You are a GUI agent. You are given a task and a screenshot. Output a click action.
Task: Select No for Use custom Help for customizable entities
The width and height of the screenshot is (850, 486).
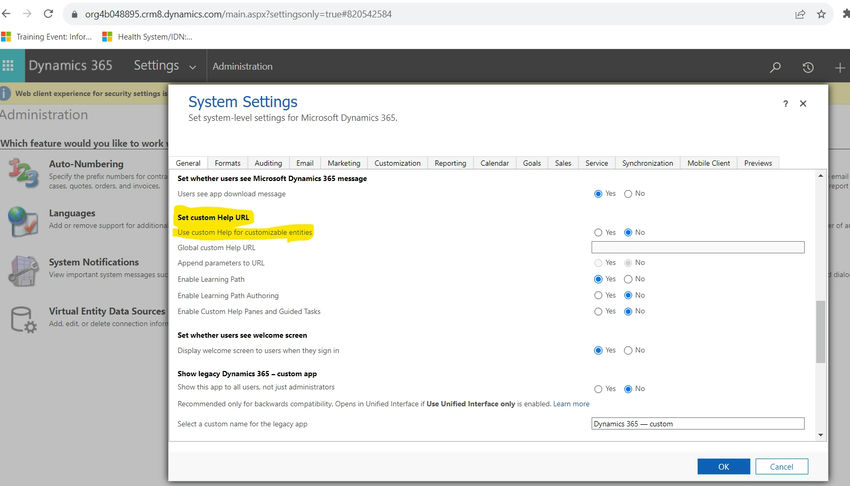(x=628, y=232)
